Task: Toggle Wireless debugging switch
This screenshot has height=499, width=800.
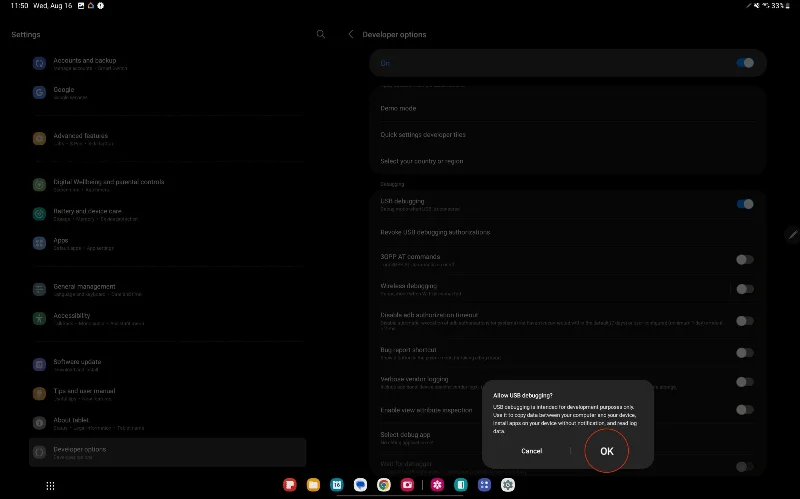Action: (x=745, y=289)
